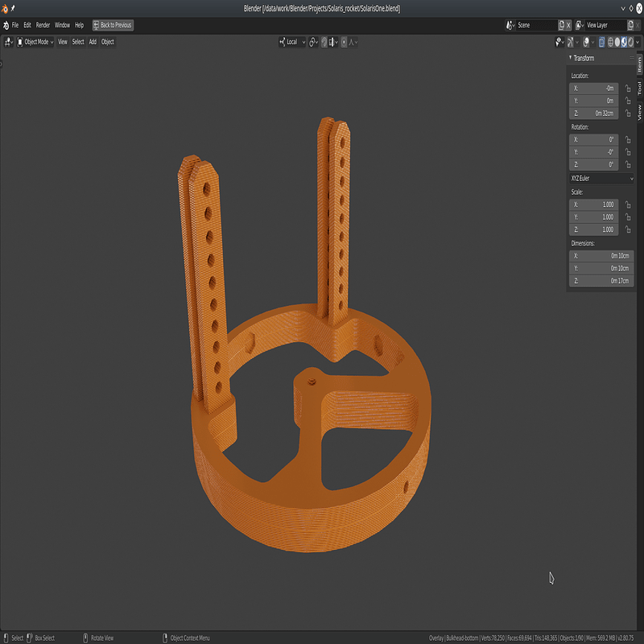
Task: Switch to the View sidebar tab
Action: click(640, 112)
